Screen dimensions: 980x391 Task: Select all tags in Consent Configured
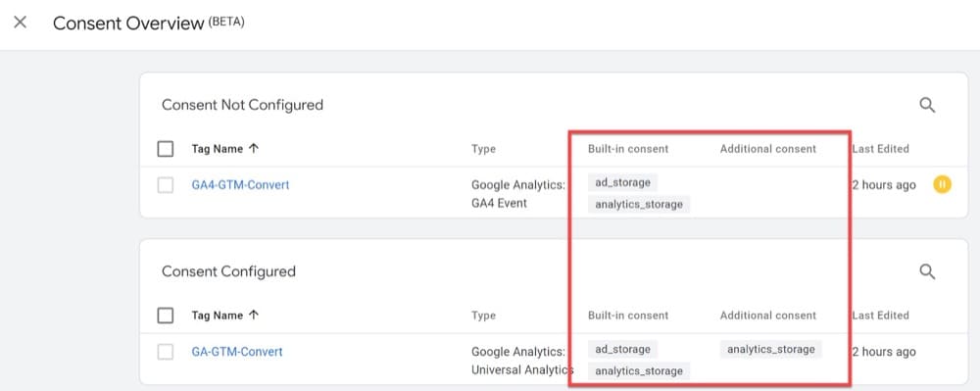click(x=166, y=316)
